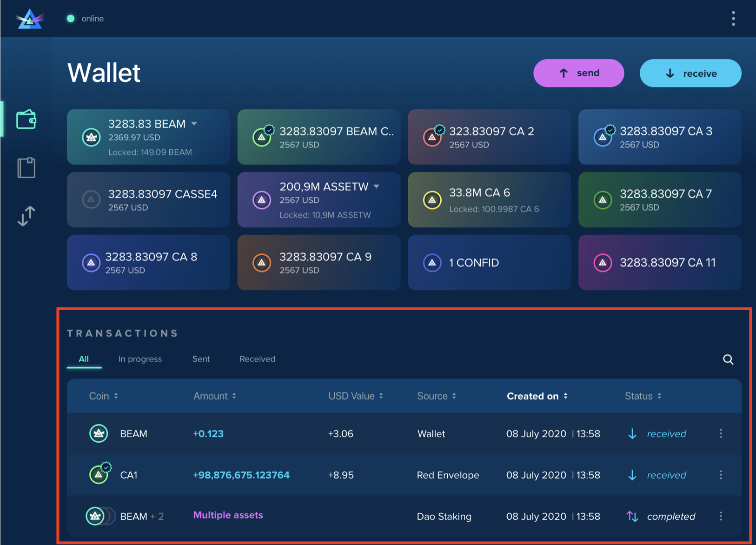Expand the 200,9M ASSETW dropdown arrow
This screenshot has height=545, width=756.
376,186
